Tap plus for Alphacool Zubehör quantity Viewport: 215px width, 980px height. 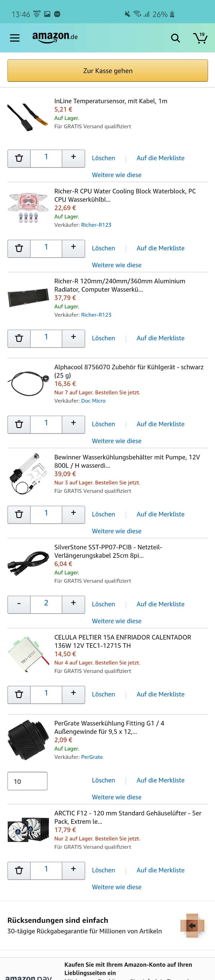coord(73,424)
